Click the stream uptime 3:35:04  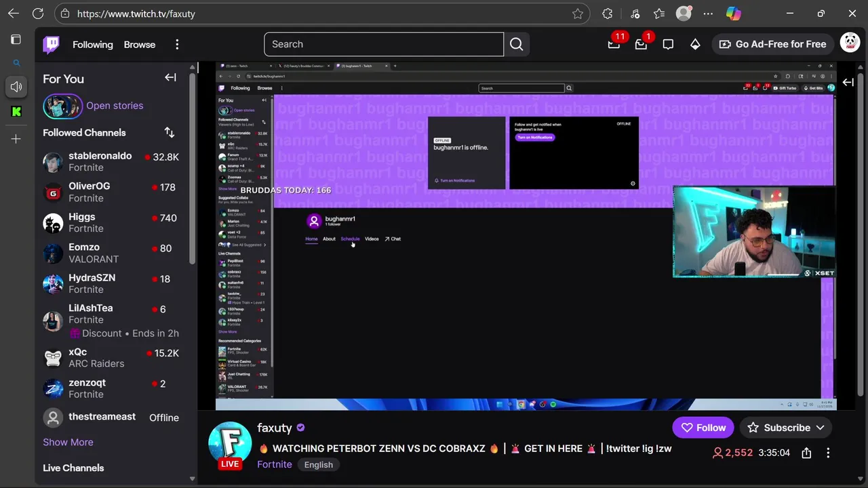(774, 453)
